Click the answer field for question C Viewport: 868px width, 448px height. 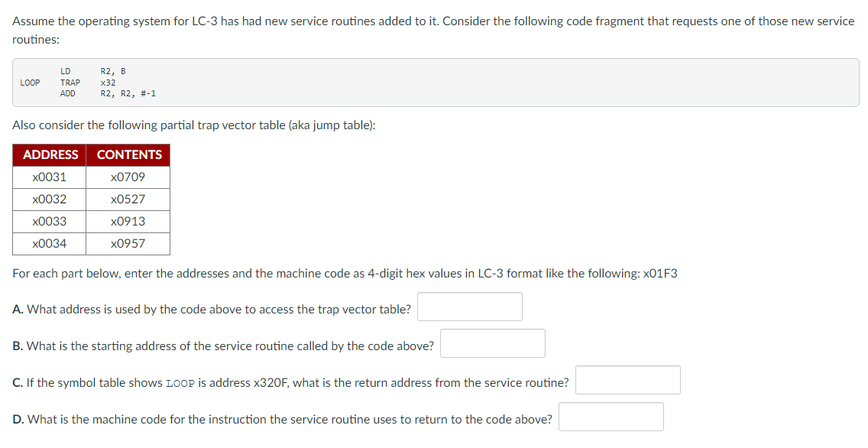click(627, 379)
